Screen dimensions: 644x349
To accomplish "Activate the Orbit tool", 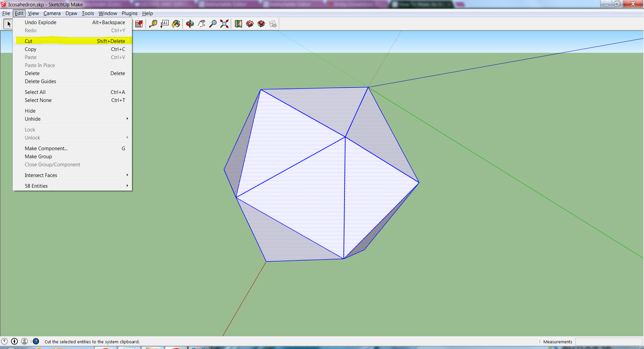I will (x=190, y=24).
